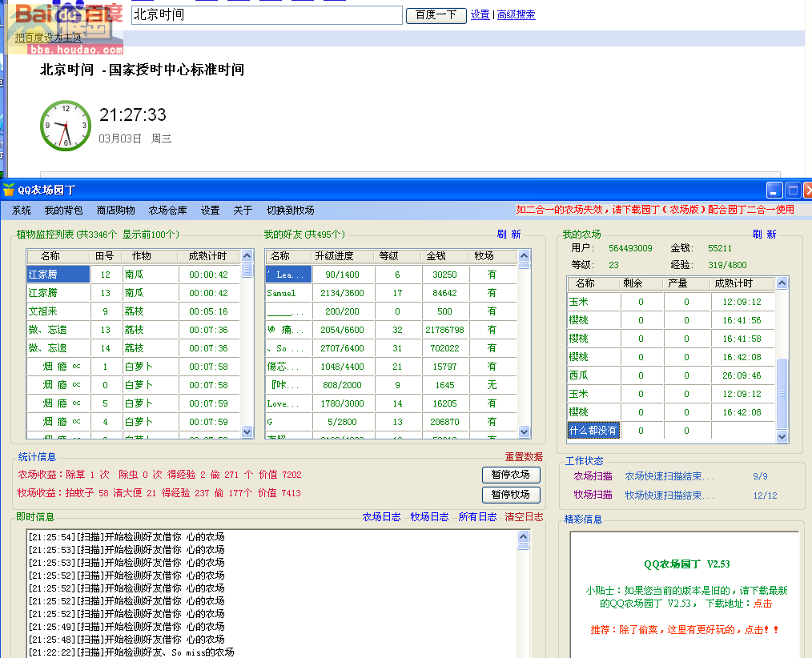Click 清空日志 link
This screenshot has height=658, width=812.
[x=524, y=516]
